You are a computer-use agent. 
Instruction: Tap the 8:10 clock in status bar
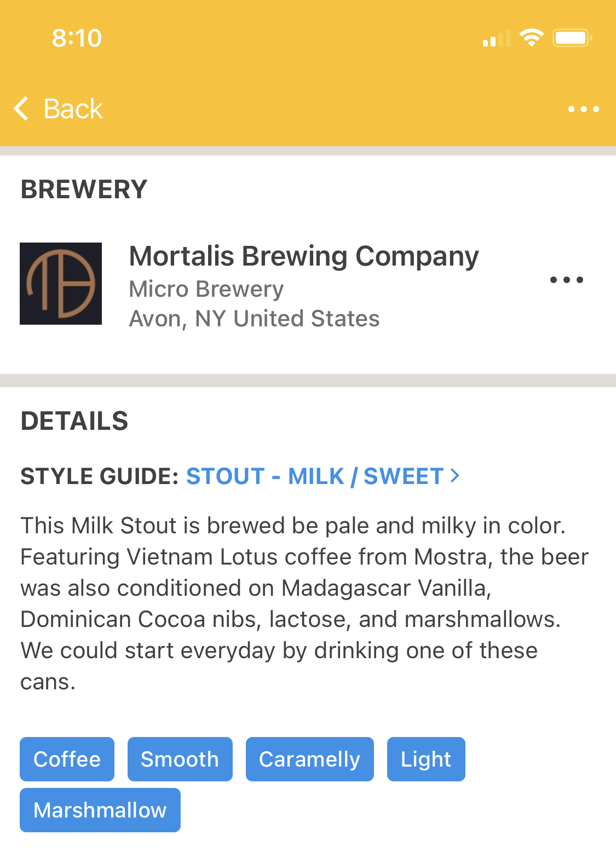click(x=77, y=38)
